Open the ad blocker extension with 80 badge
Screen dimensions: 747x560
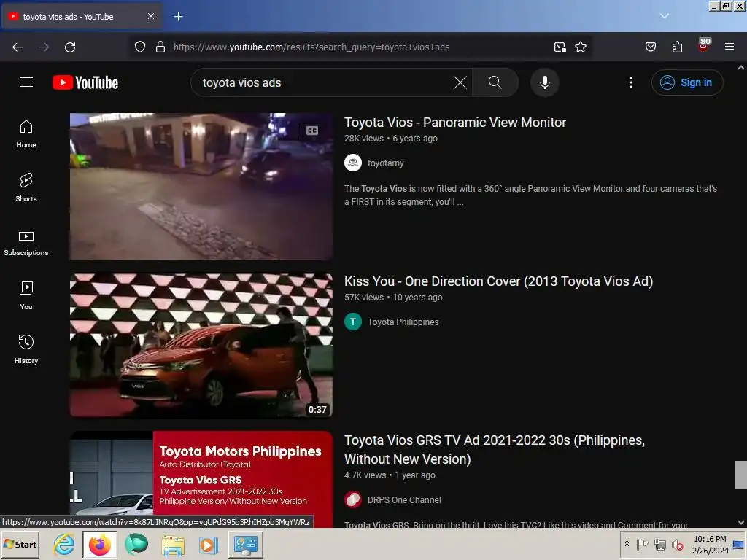coord(703,46)
